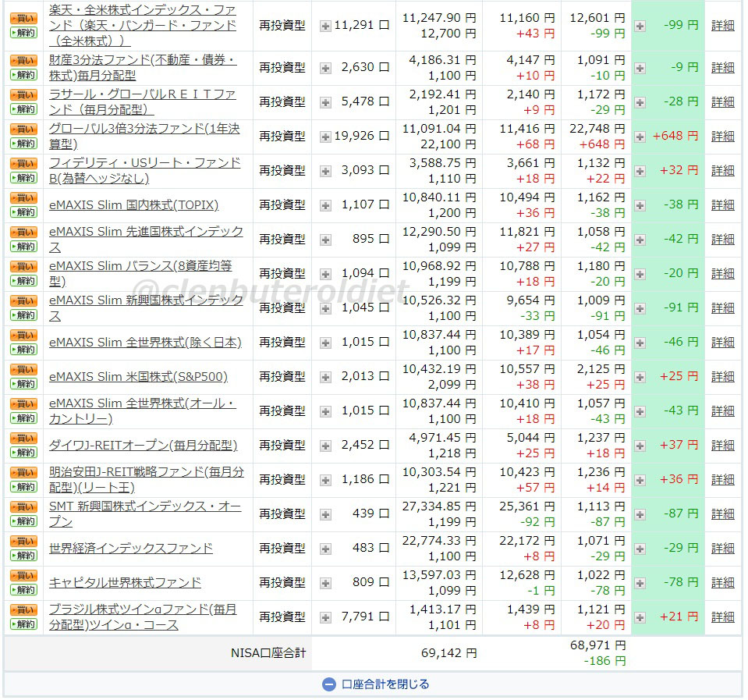Viewport: 748px width, 700px height.
Task: Click 解約 button for フィデリティ・USリート・ファンドB
Action: click(24, 177)
